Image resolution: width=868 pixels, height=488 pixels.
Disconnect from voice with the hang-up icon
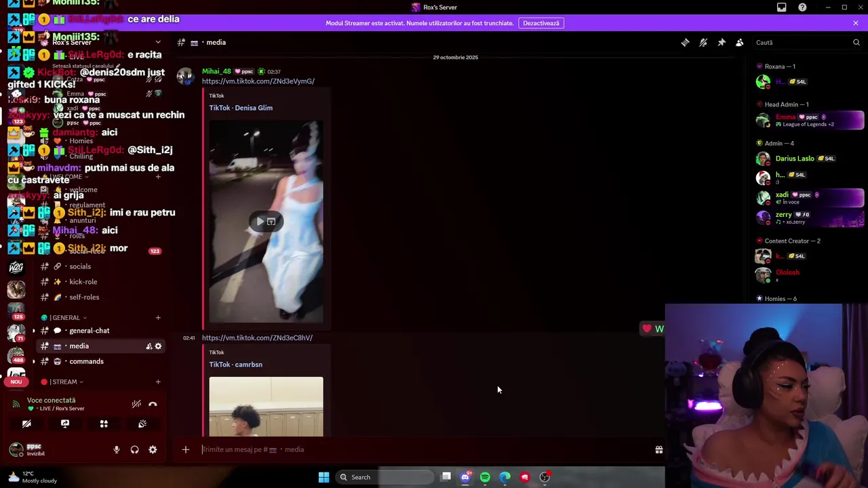(x=153, y=404)
